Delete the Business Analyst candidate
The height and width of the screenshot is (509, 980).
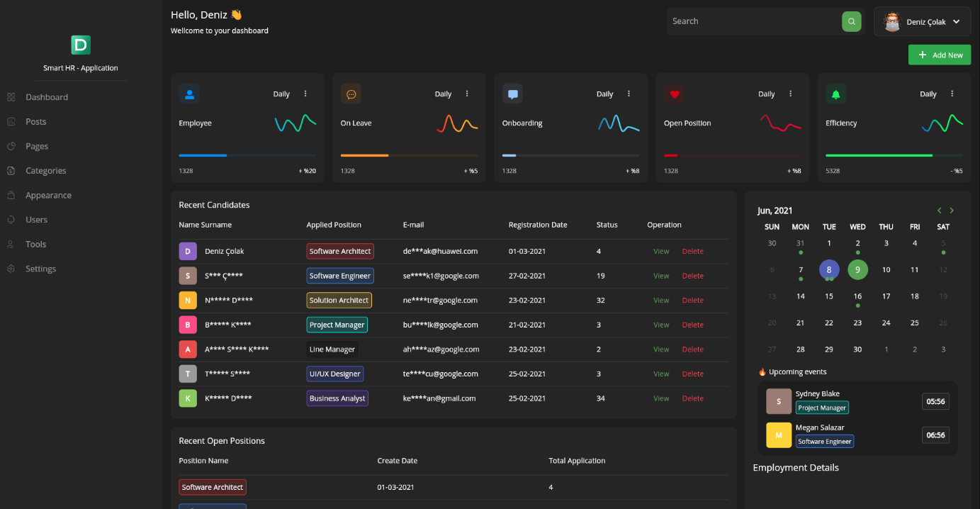pos(692,398)
